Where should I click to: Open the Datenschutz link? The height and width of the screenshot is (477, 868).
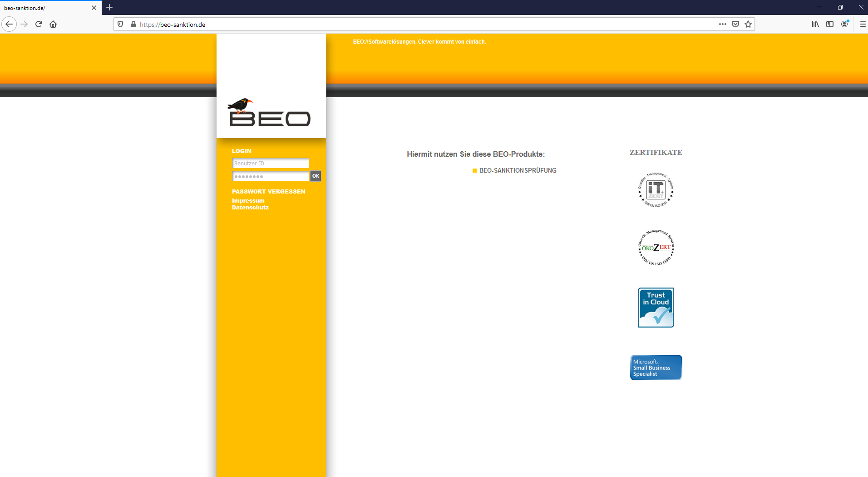pyautogui.click(x=250, y=207)
